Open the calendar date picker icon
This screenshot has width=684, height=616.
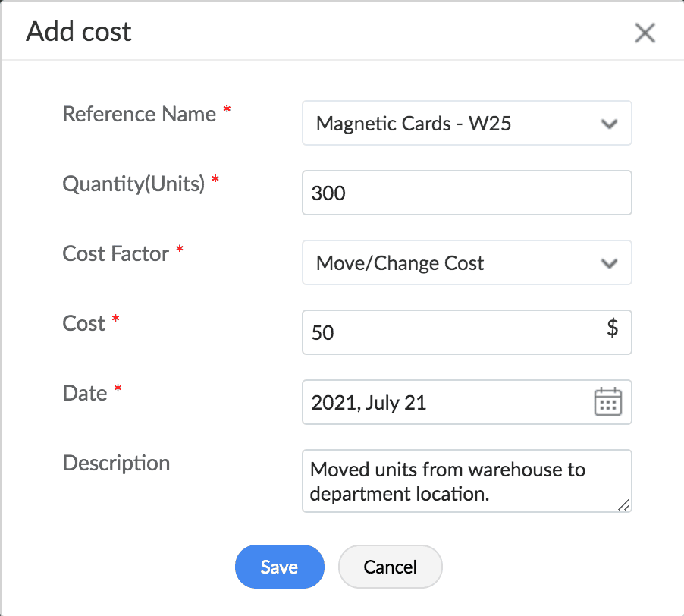(607, 402)
